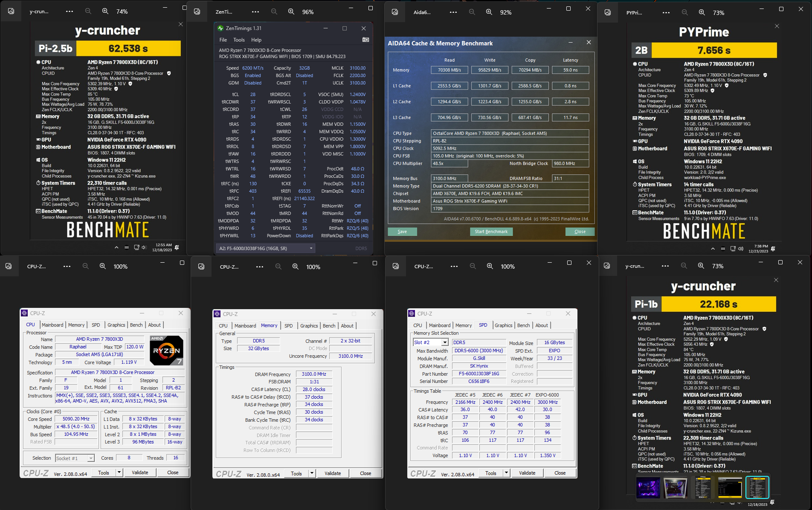Open the Slot #2 dropdown in CPU-Z SPD
Image resolution: width=812 pixels, height=510 pixels.
pyautogui.click(x=445, y=342)
